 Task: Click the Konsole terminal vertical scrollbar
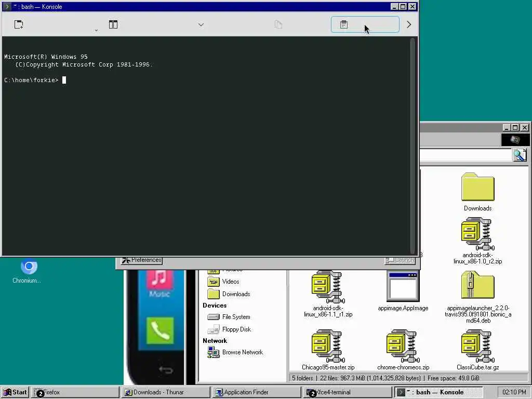pyautogui.click(x=413, y=146)
